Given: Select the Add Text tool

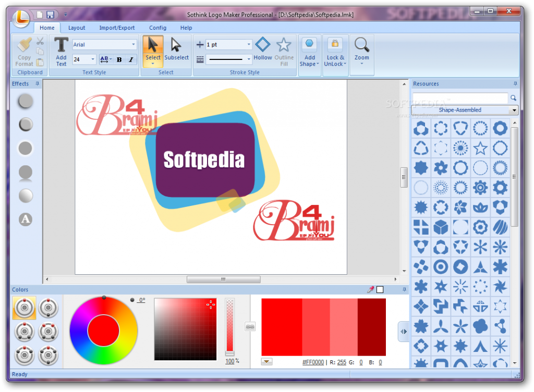Looking at the screenshot, I should pos(61,51).
